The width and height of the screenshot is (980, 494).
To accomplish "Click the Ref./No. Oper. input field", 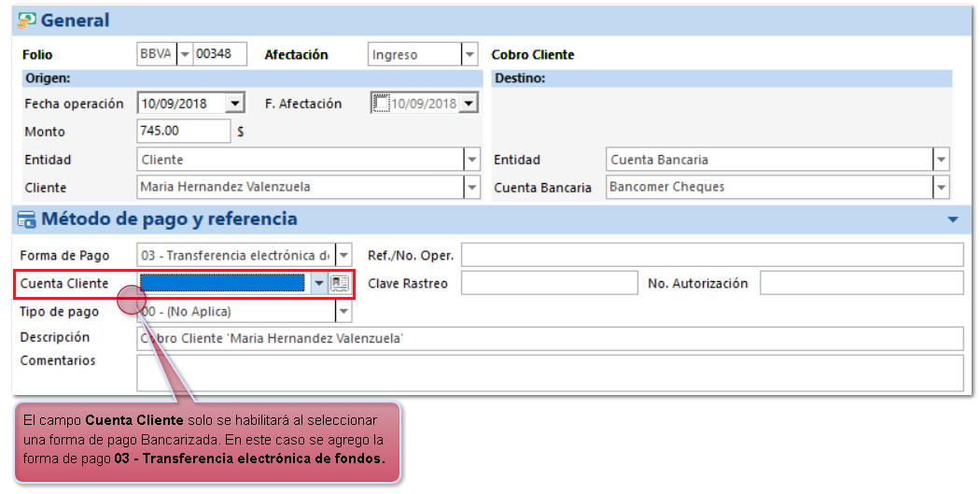I will click(x=712, y=255).
